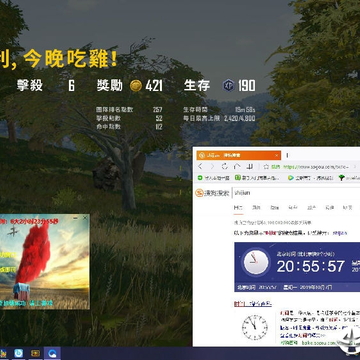Open the first green-icon bookmark in the bookmarks bar
This screenshot has height=360, width=360.
pyautogui.click(x=214, y=178)
